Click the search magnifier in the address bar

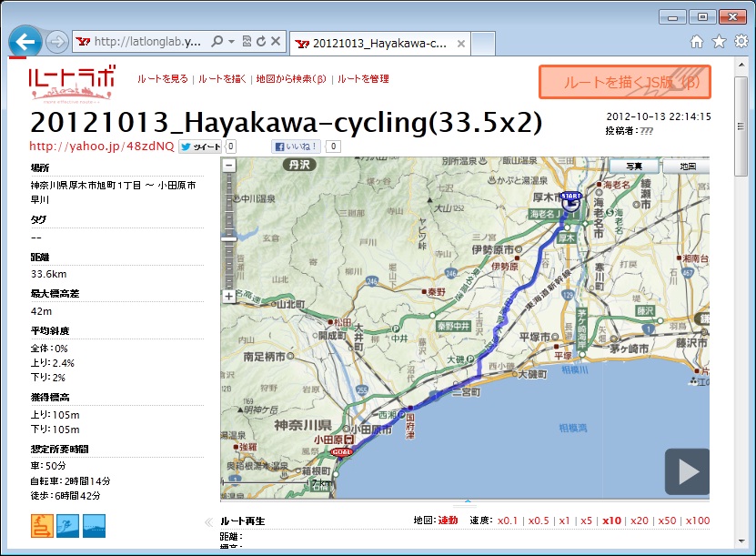(217, 42)
